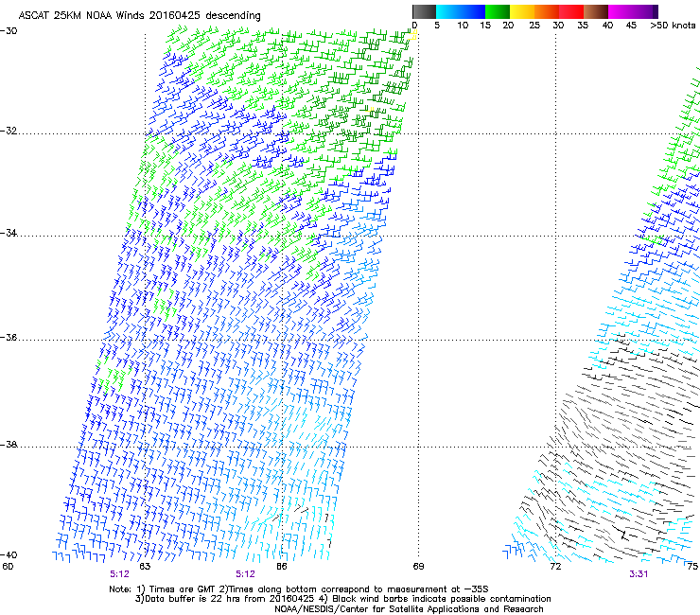Click the gray 0-5 knots legend swatch
This screenshot has height=615, width=700.
point(424,11)
